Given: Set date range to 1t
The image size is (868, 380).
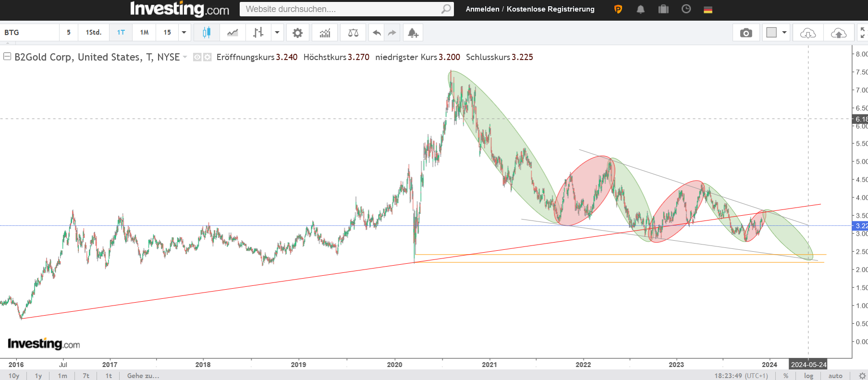Looking at the screenshot, I should (x=109, y=376).
